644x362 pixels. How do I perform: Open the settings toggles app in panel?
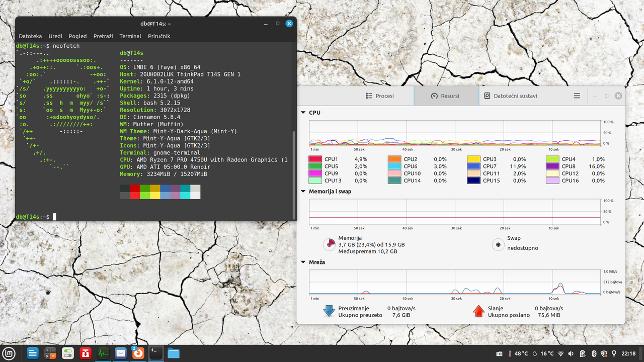pos(68,353)
